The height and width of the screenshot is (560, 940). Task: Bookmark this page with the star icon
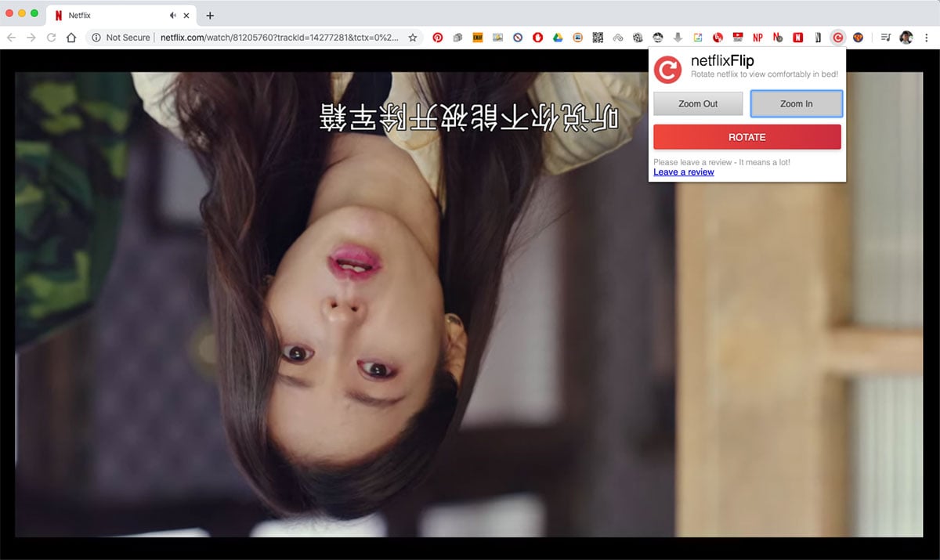tap(413, 37)
